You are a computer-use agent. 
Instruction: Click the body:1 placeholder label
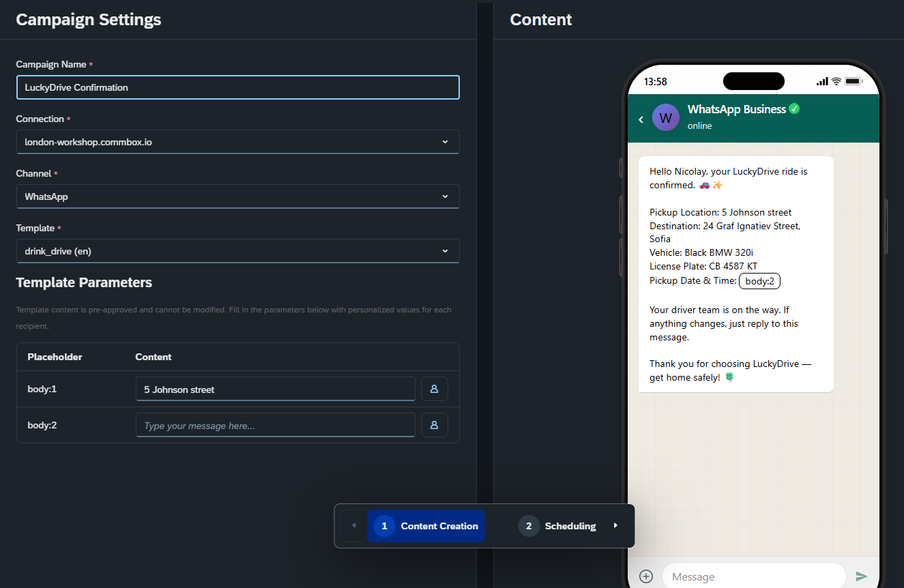[x=42, y=389]
